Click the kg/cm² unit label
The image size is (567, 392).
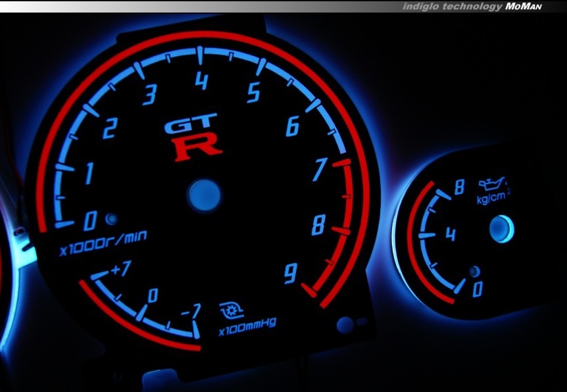493,197
